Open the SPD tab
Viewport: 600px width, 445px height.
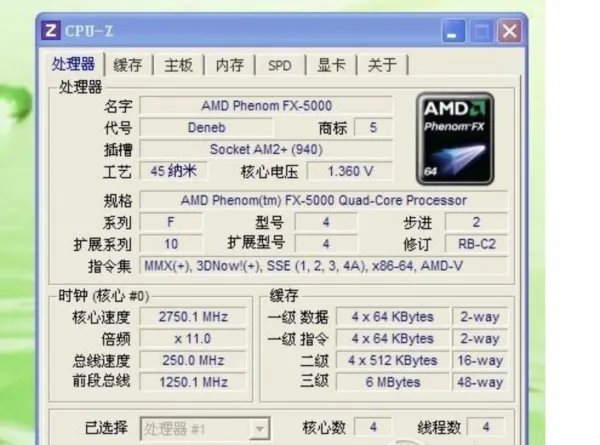point(280,65)
